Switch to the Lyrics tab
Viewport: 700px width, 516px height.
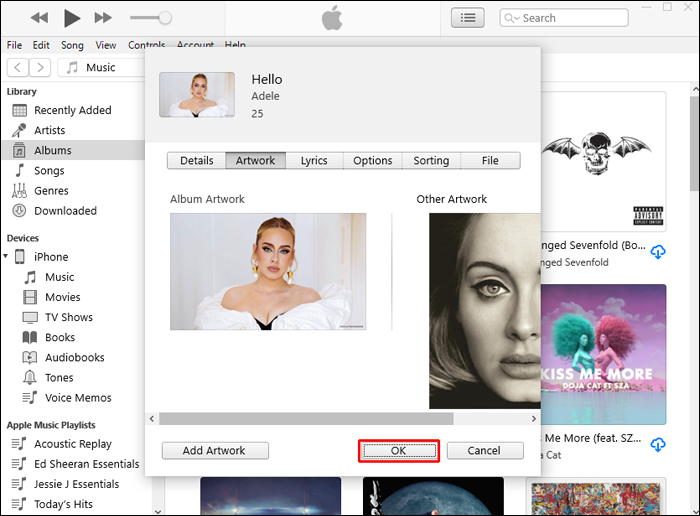click(314, 161)
